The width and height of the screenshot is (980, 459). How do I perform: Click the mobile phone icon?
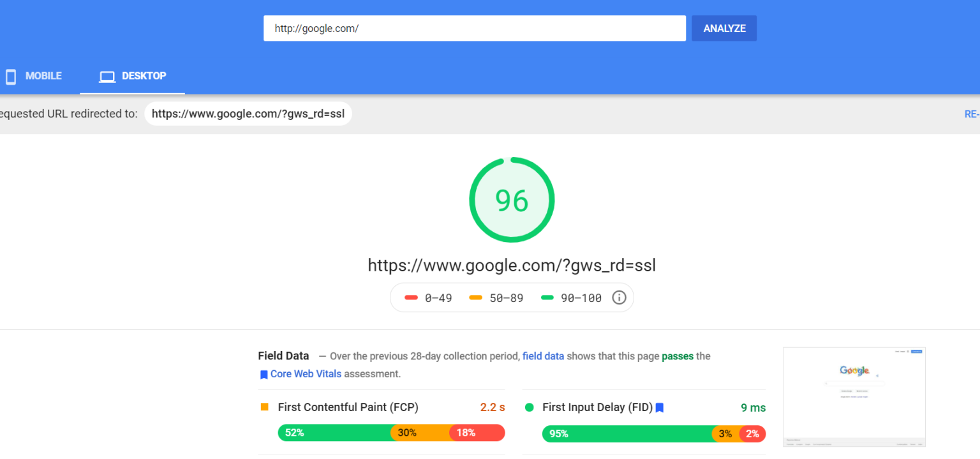tap(11, 77)
